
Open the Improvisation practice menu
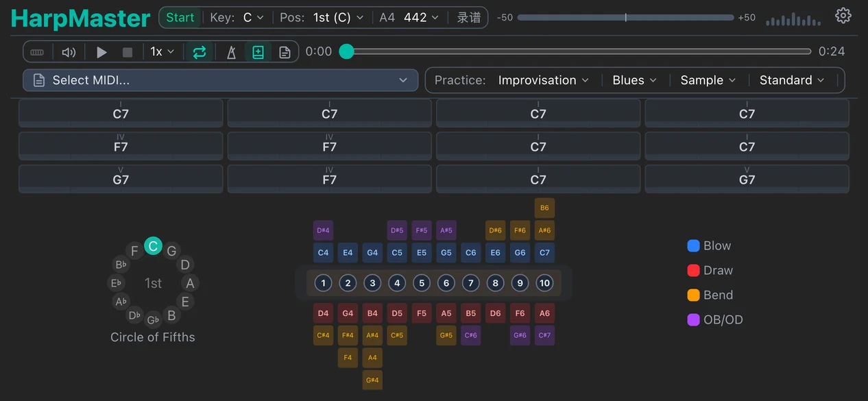pos(543,80)
